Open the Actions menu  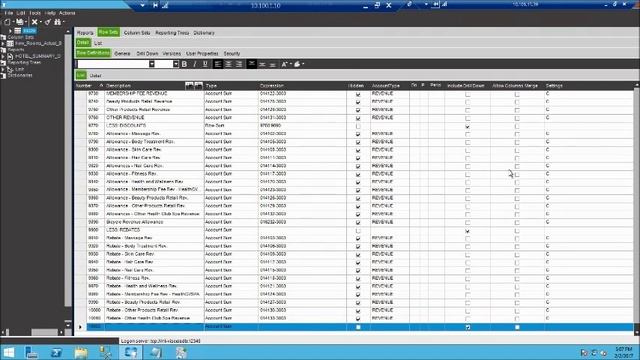[67, 13]
